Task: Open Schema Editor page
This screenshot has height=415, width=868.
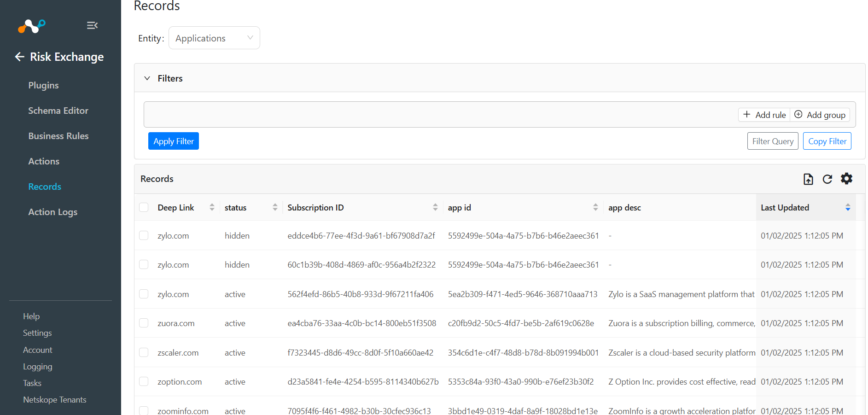Action: pyautogui.click(x=58, y=111)
